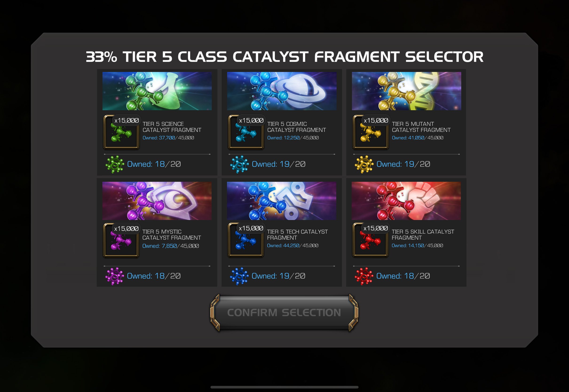The height and width of the screenshot is (392, 569).
Task: Click the purple full Mystic catalyst icon
Action: point(115,276)
